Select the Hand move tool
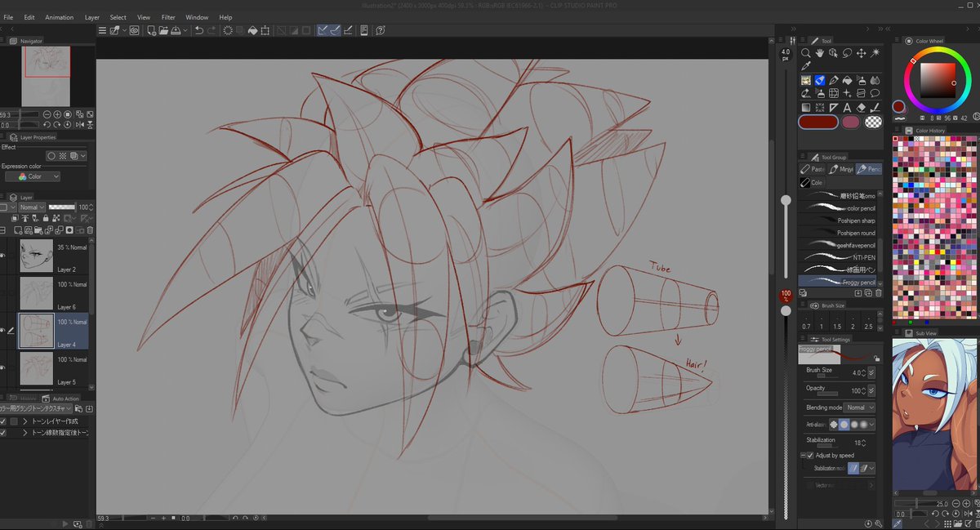The height and width of the screenshot is (530, 980). (x=820, y=52)
